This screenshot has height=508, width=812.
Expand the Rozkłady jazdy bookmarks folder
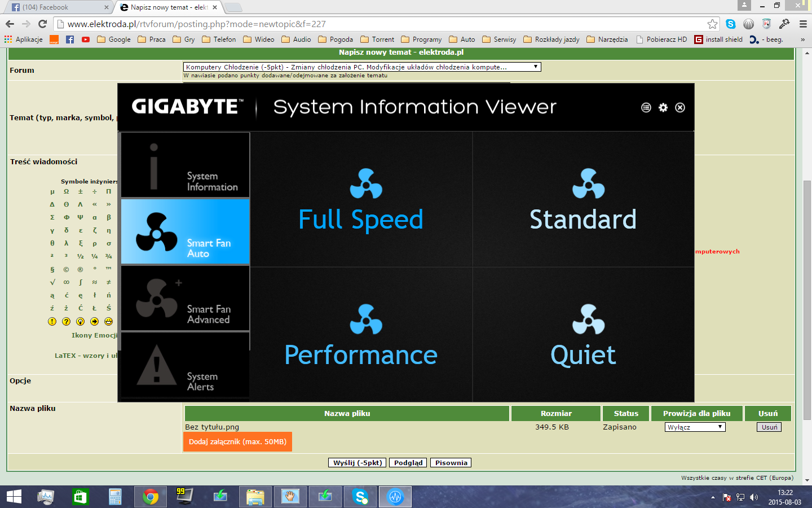pos(551,40)
